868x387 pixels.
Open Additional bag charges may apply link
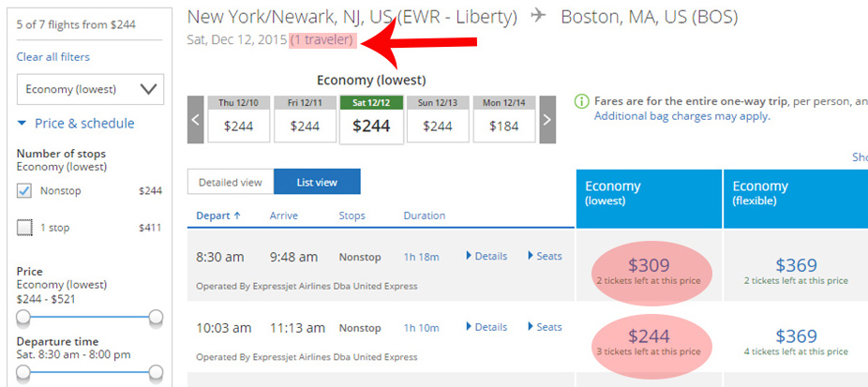point(681,116)
